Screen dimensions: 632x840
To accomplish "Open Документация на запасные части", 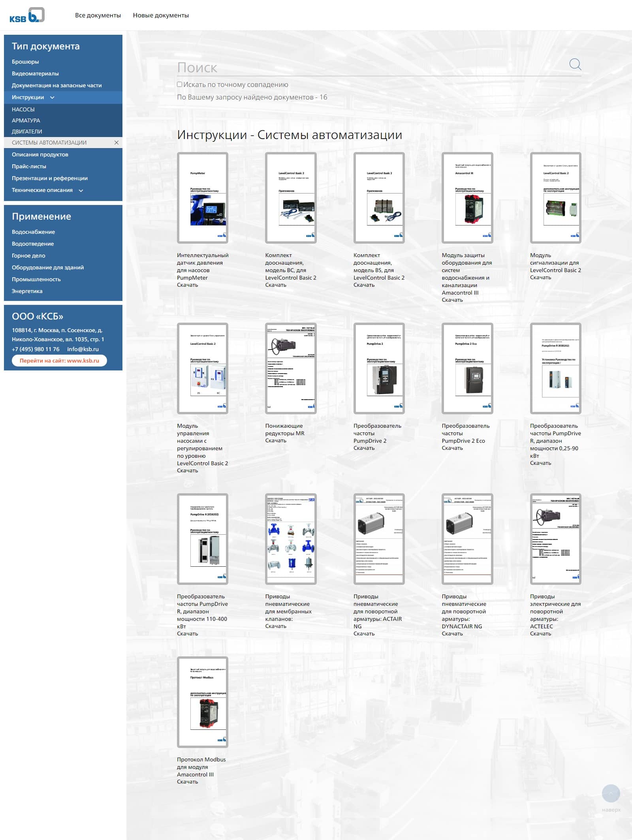I will 56,85.
